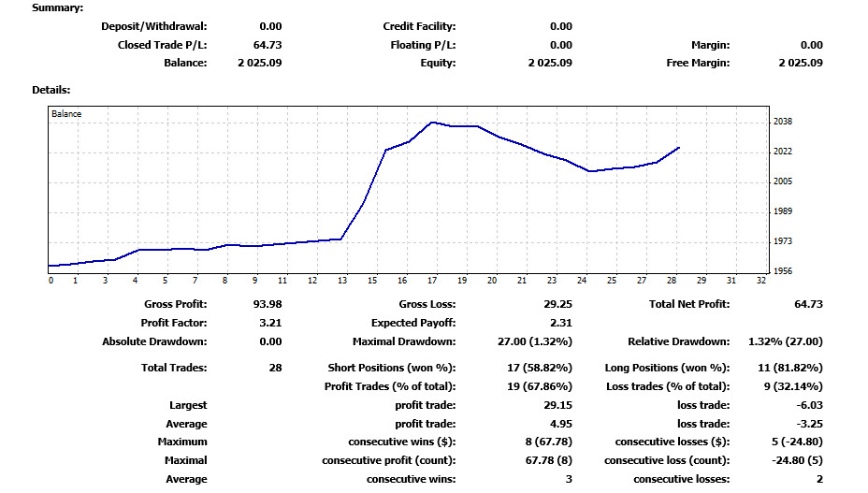Click the Maximal Drawdown value 27.00 (1.32%)

534,341
